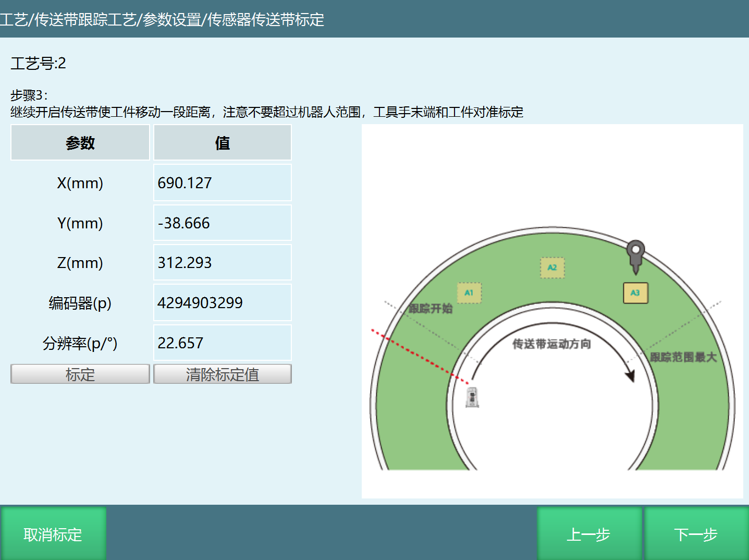Go back using the 上一步 button
This screenshot has width=749, height=560.
[x=589, y=534]
